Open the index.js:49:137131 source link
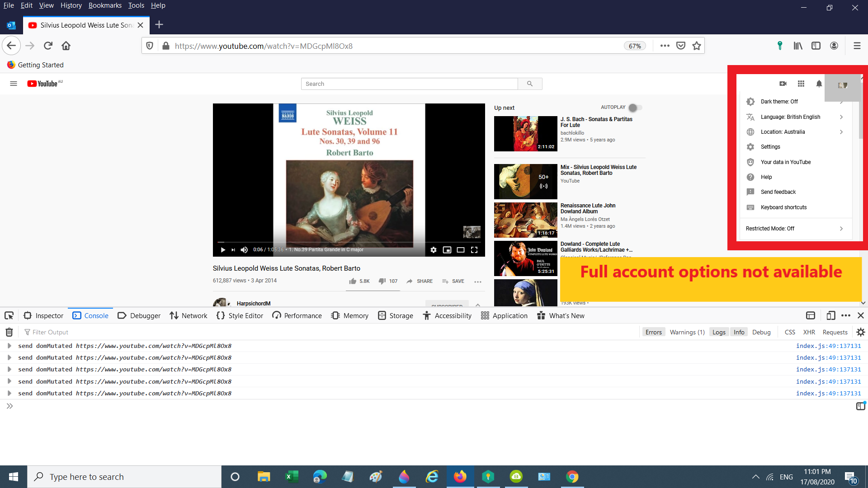This screenshot has height=488, width=868. [828, 346]
